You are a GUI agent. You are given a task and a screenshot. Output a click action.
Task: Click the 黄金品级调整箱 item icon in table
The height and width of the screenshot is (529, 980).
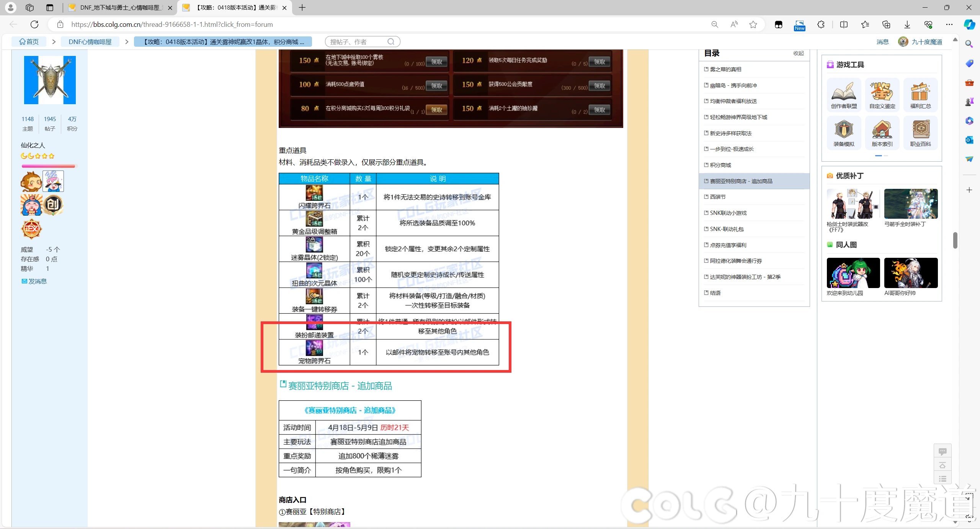coord(314,219)
